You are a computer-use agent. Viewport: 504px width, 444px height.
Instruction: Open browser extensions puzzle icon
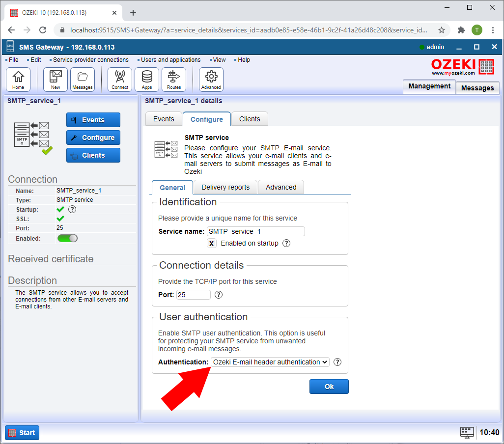click(461, 30)
